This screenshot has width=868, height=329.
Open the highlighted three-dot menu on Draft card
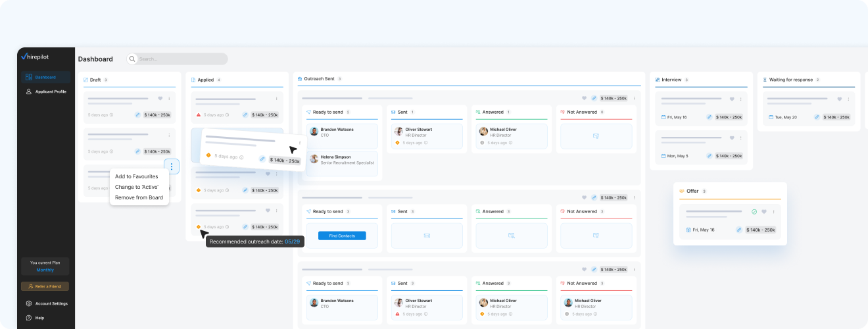click(171, 166)
